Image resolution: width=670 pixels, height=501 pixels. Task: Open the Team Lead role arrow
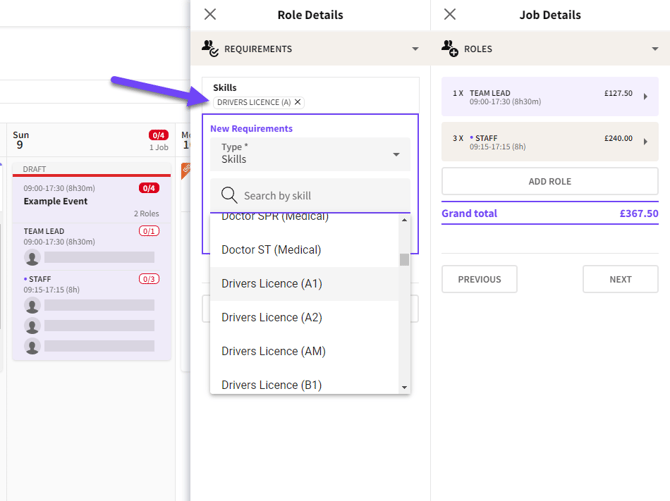[x=645, y=97]
